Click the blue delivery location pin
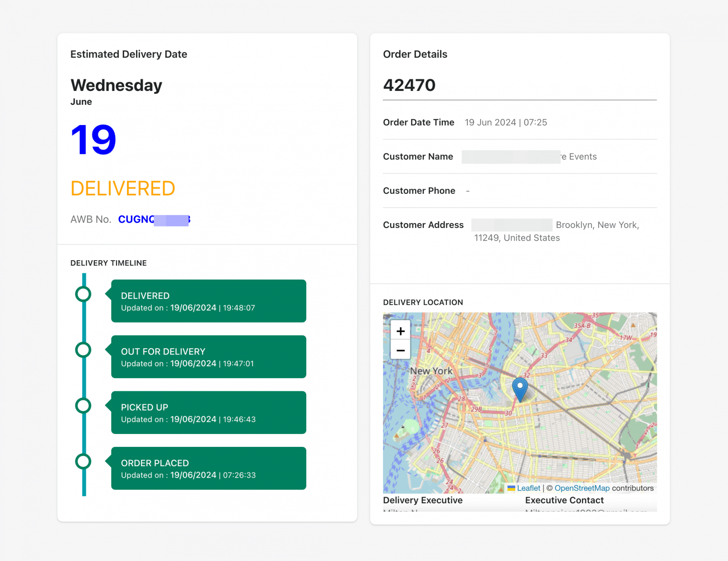The image size is (728, 561). click(520, 390)
